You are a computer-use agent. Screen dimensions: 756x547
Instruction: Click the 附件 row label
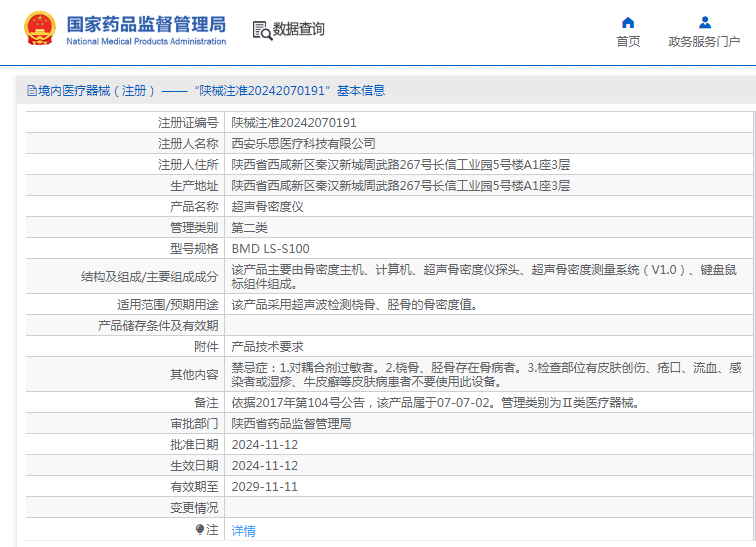coord(206,347)
